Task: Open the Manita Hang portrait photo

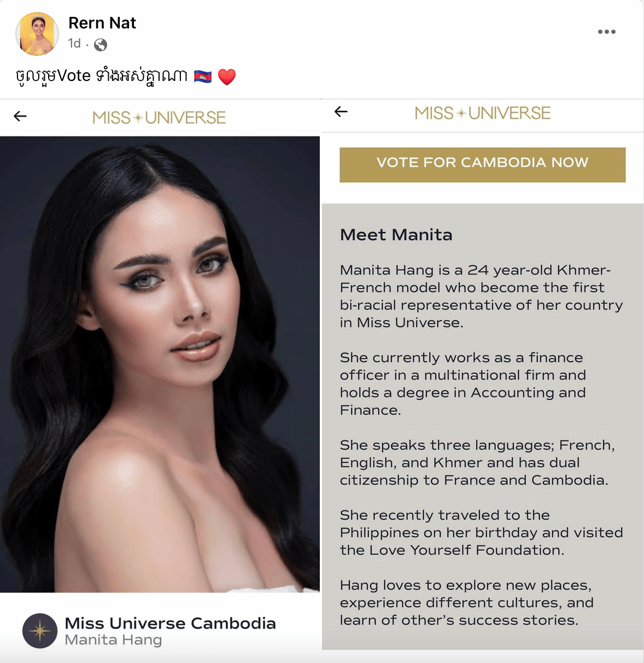Action: coord(160,364)
